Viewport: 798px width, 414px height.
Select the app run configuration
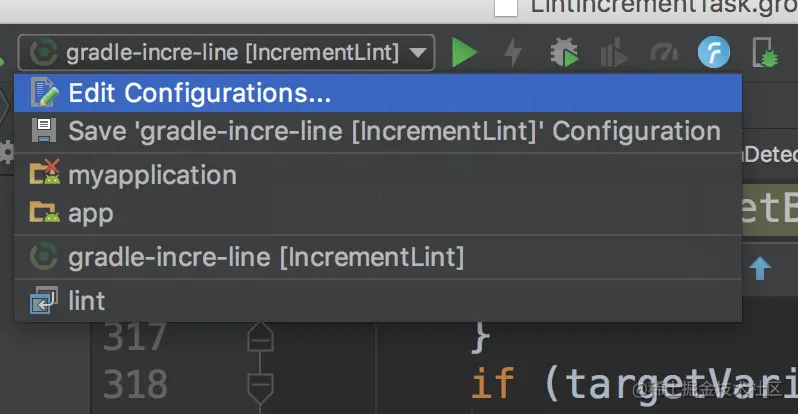90,212
